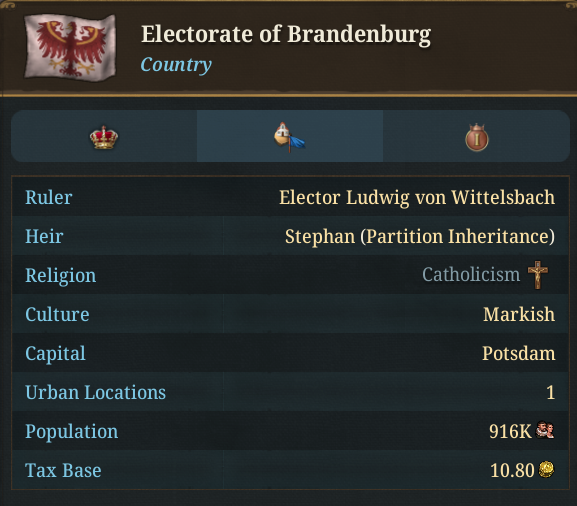Open ruler Elector Ludwig von Wittelsbach

coord(417,197)
